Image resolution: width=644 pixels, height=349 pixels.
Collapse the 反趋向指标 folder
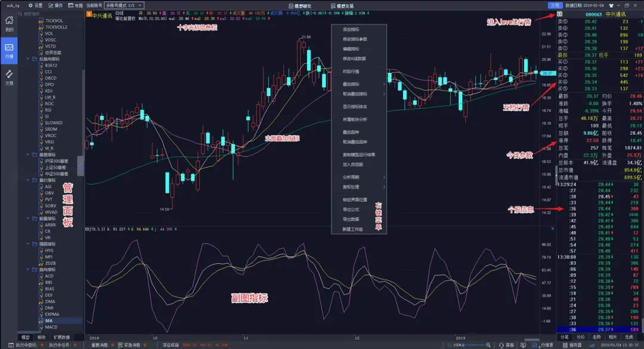(x=28, y=59)
